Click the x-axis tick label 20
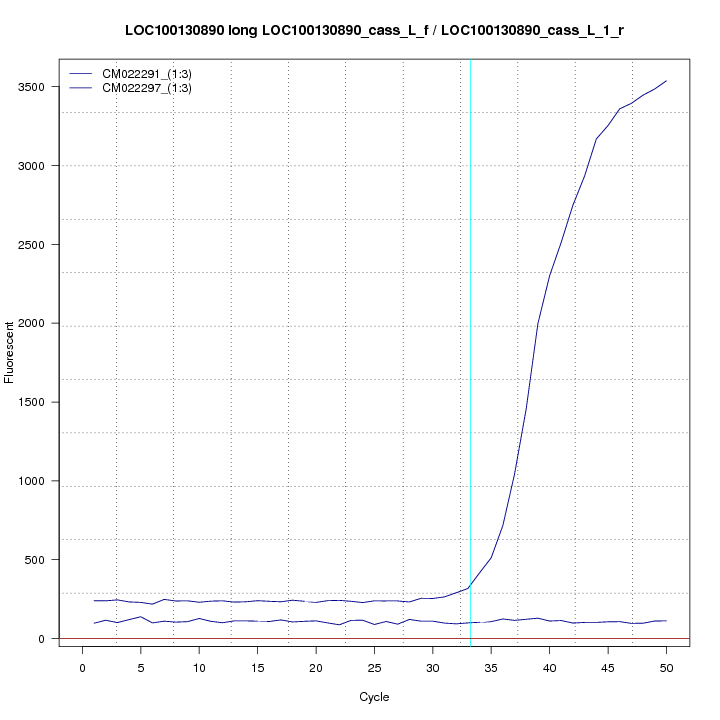 [x=316, y=668]
